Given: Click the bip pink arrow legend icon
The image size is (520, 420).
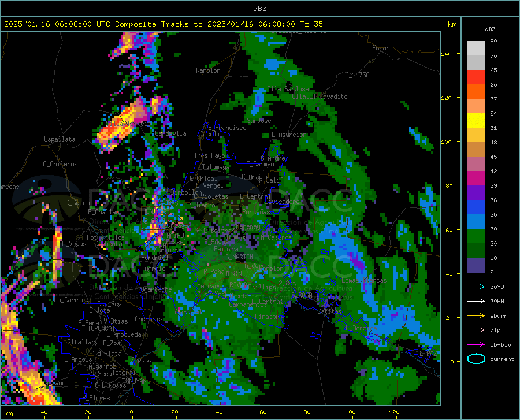Looking at the screenshot, I should (x=476, y=330).
